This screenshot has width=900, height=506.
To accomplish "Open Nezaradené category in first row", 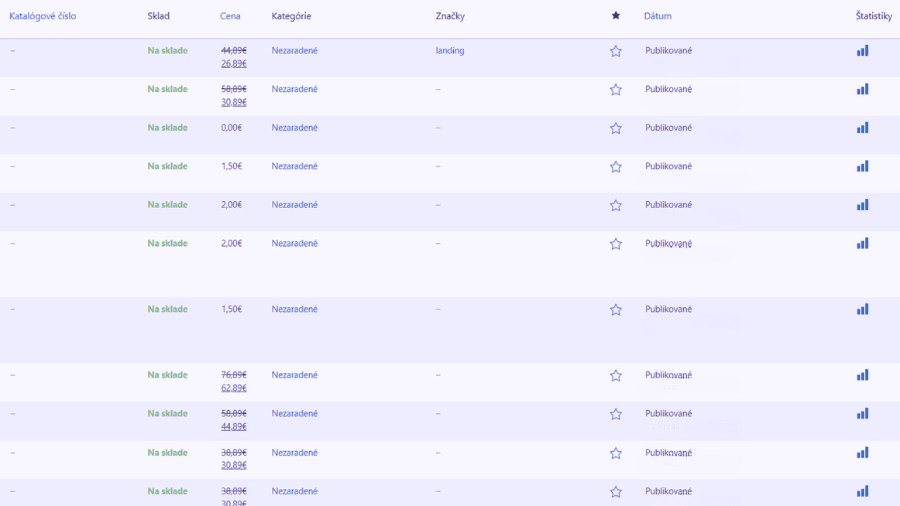I will pos(294,50).
